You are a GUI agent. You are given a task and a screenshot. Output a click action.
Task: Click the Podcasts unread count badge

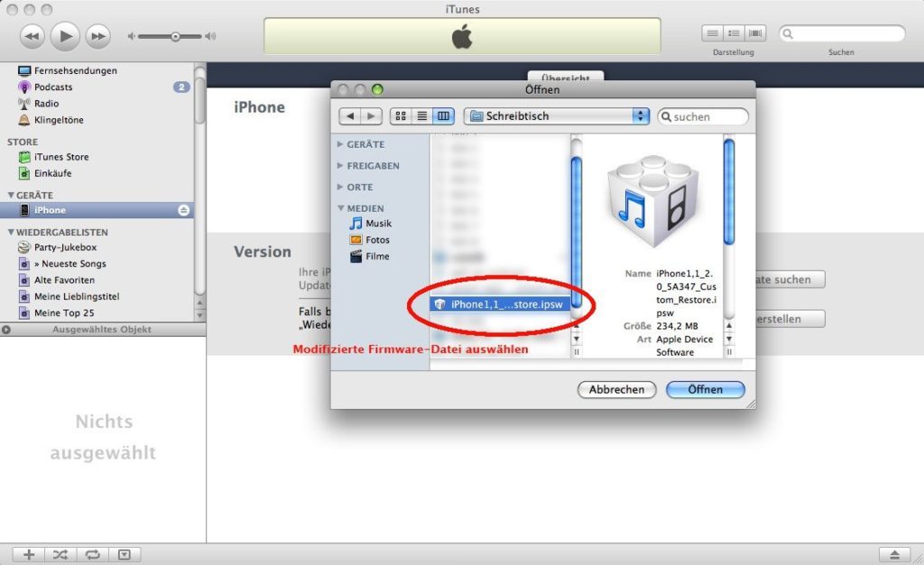pos(181,88)
